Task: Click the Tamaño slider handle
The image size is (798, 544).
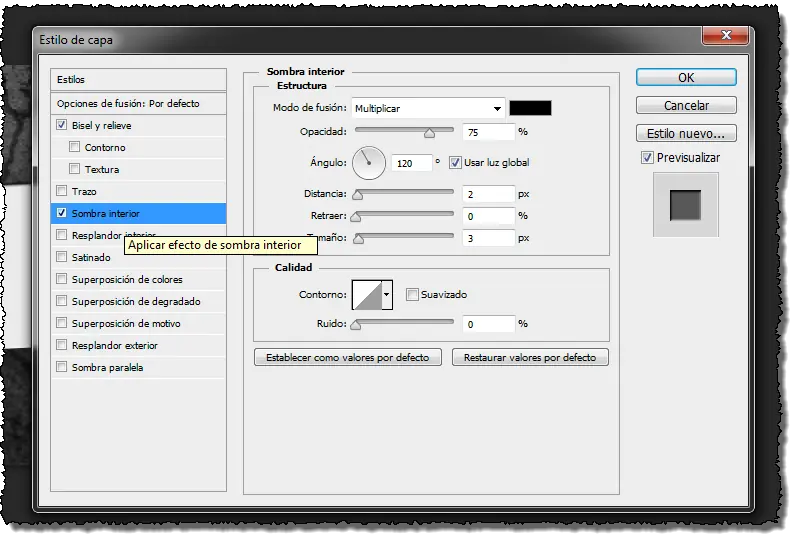Action: click(359, 239)
